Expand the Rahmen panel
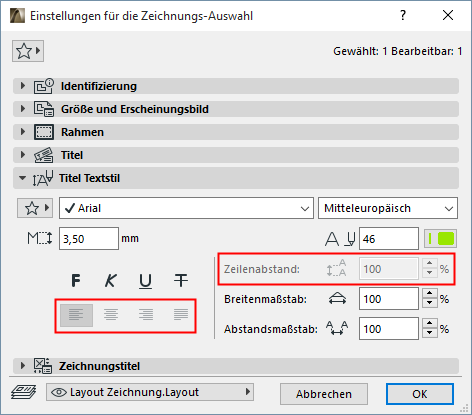This screenshot has width=472, height=415. [23, 132]
